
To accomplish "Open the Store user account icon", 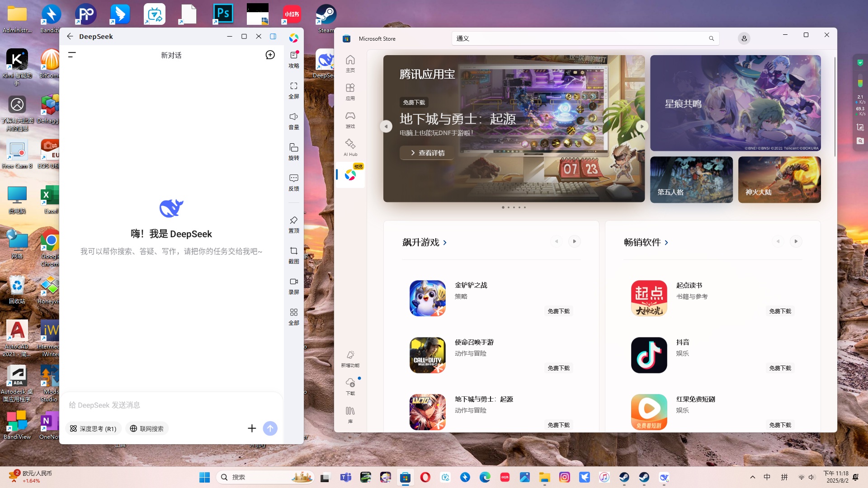I will (744, 38).
